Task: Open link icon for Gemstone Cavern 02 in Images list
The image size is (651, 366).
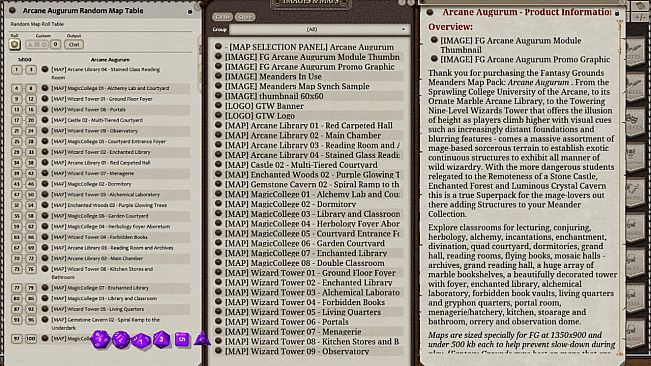Action: [218, 184]
